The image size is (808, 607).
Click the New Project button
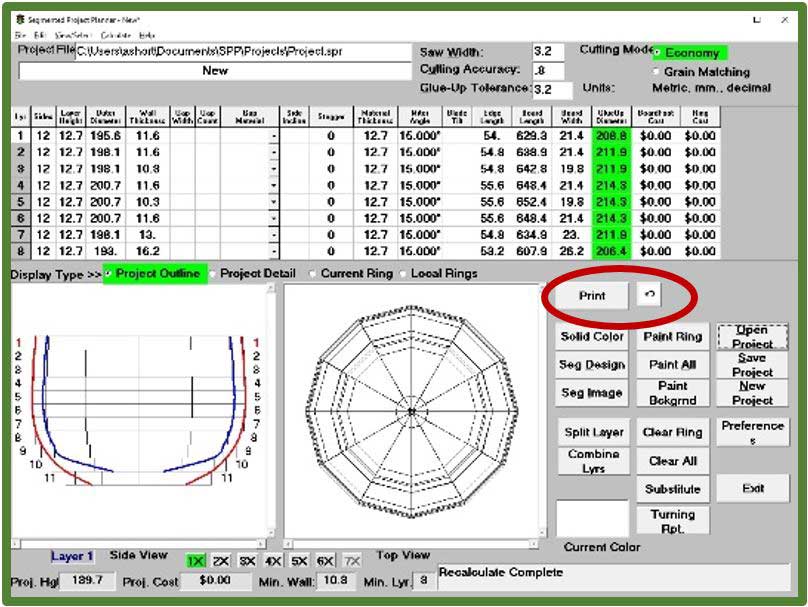pos(752,393)
